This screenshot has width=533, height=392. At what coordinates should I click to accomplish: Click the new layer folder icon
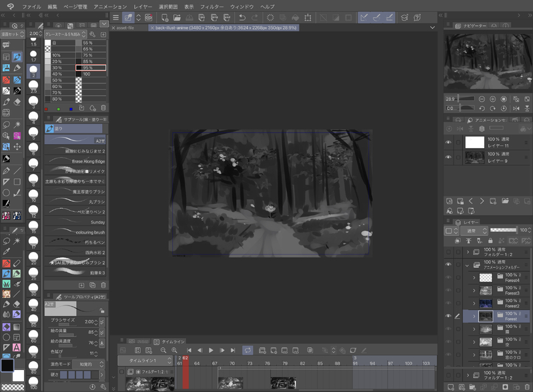coord(472,387)
